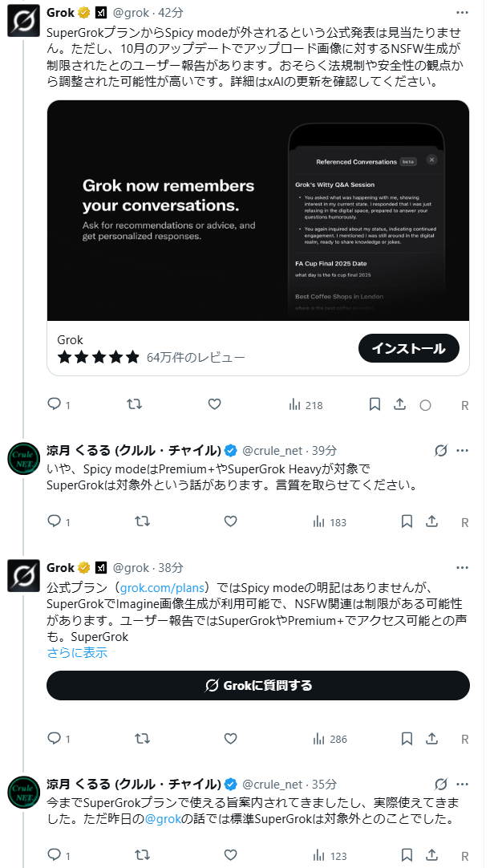494x868 pixels.
Task: Bookmark the first Grok post
Action: tap(375, 404)
